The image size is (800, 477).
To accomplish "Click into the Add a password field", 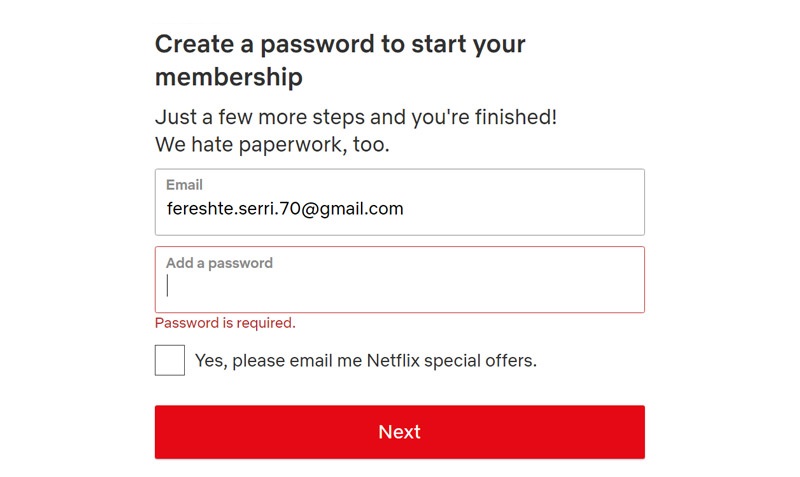I will point(400,285).
